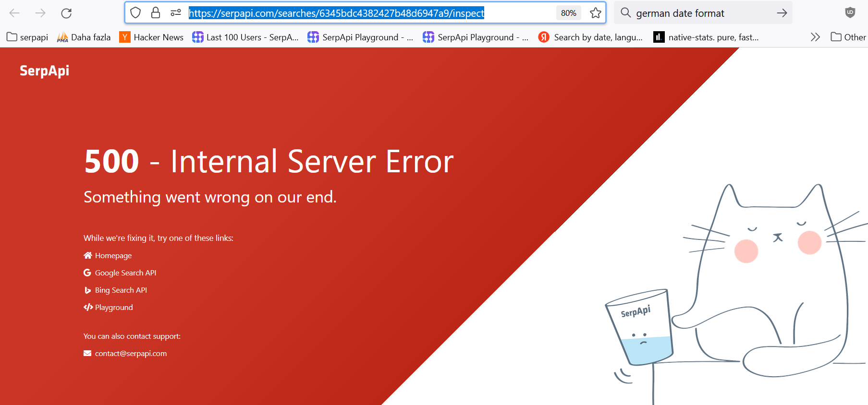The image size is (868, 405).
Task: Open the Bing Search API link
Action: (115, 290)
